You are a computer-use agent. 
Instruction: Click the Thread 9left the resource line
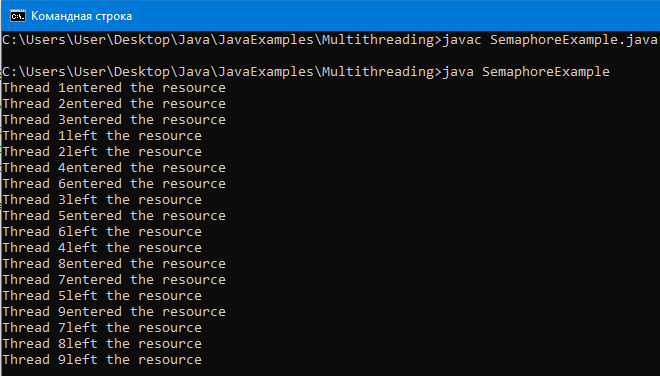point(102,360)
